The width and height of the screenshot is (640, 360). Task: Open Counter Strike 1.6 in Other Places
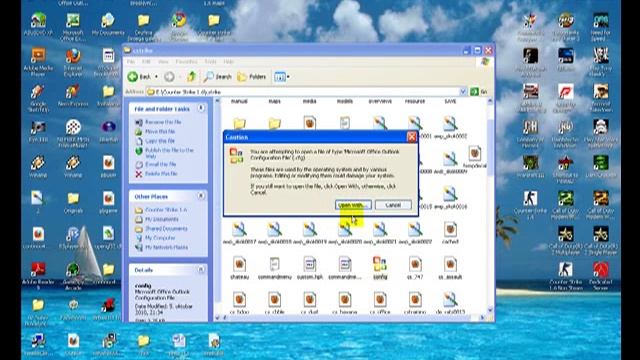166,210
